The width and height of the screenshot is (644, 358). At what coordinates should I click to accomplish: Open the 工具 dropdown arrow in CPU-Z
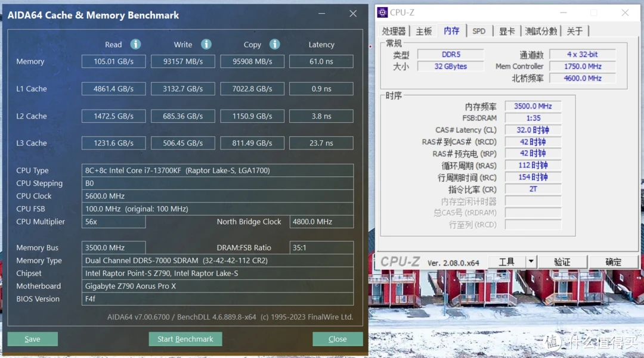click(x=531, y=262)
